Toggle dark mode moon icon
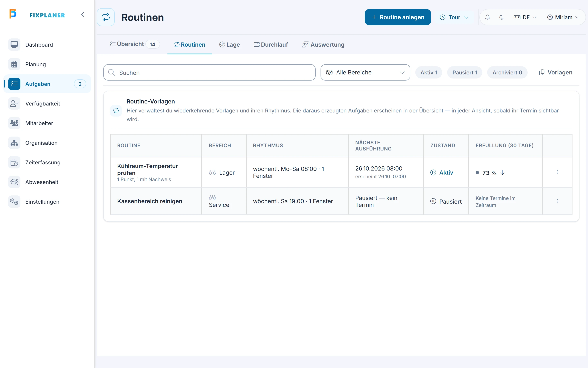Image resolution: width=588 pixels, height=368 pixels. coord(501,17)
